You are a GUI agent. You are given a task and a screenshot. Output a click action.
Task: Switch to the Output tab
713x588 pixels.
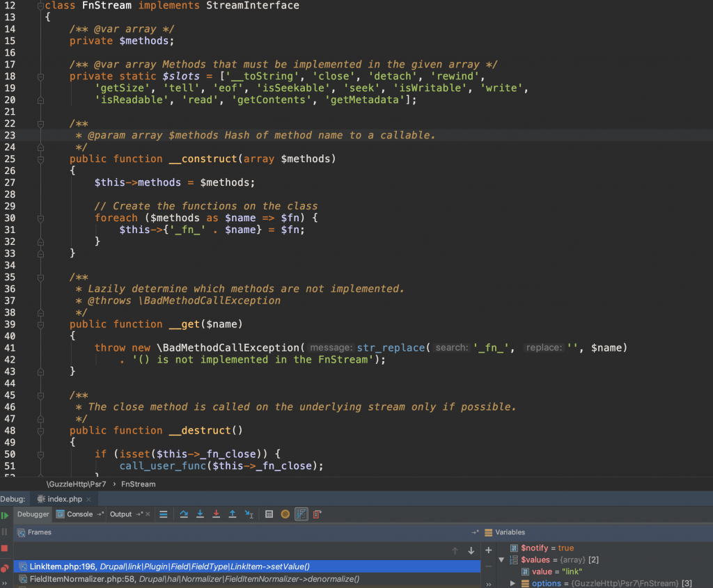120,514
